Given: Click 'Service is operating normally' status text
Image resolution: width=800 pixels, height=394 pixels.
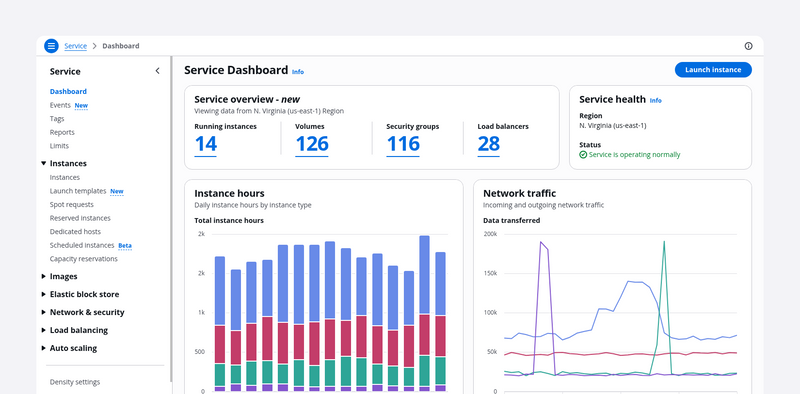Looking at the screenshot, I should point(635,155).
